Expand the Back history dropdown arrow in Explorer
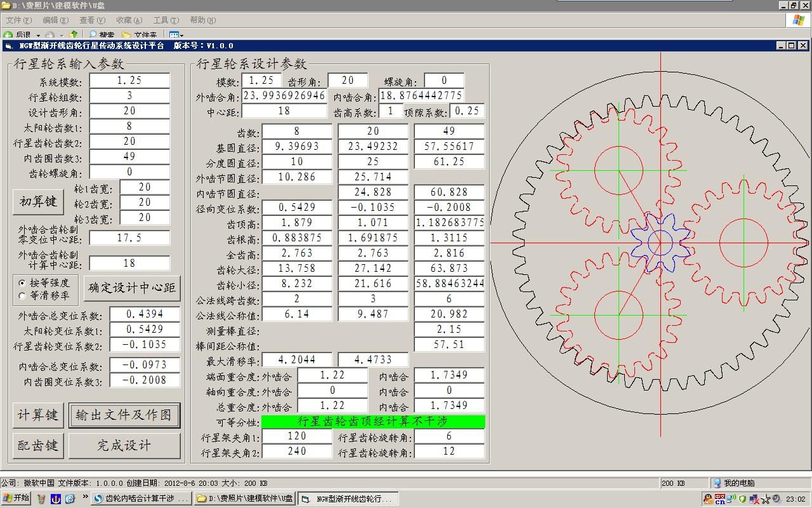 [38, 36]
